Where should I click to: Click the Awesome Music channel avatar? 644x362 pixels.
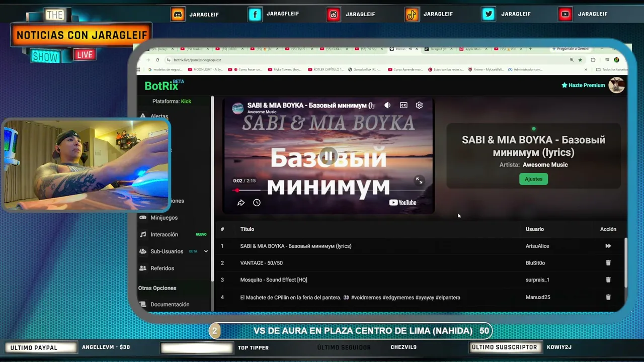(238, 108)
